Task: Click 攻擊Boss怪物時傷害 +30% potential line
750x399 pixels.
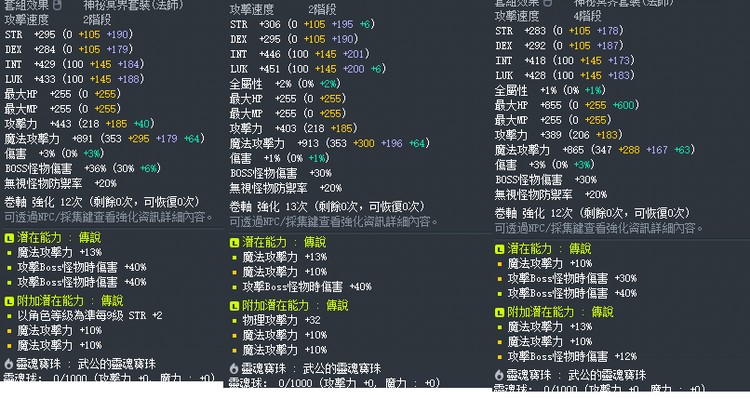Action: pyautogui.click(x=573, y=278)
